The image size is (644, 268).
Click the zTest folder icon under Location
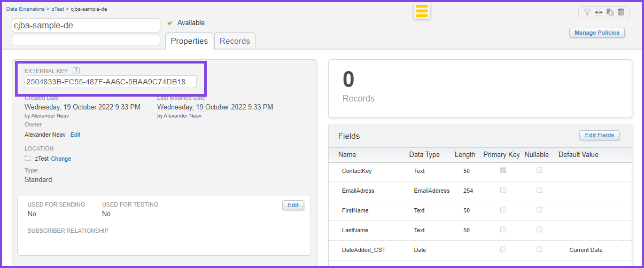point(28,159)
